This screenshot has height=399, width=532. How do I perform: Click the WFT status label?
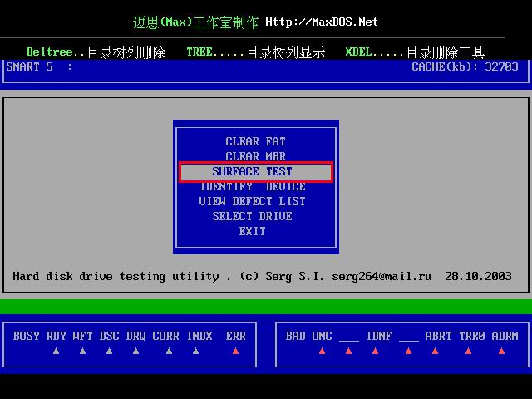coord(82,336)
